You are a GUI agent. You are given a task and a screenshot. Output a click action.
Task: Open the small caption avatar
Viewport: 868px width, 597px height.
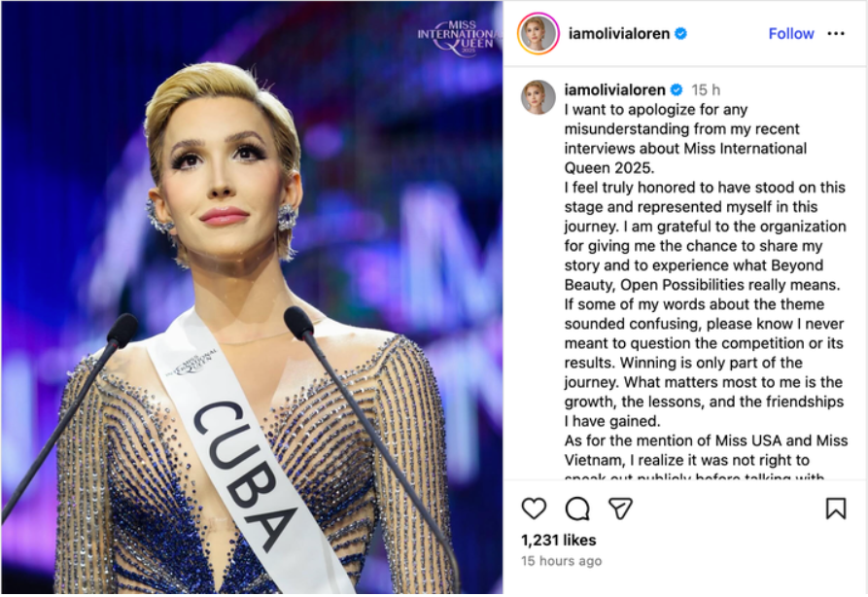click(538, 97)
